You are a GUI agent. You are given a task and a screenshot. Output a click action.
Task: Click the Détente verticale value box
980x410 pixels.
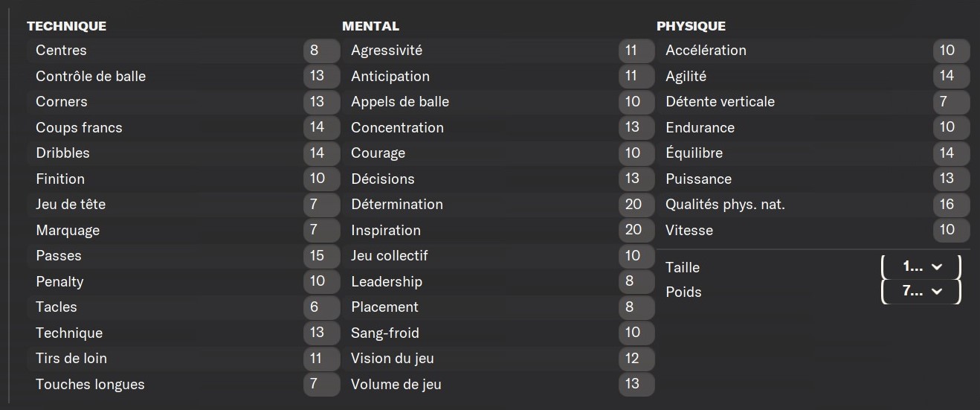[951, 101]
